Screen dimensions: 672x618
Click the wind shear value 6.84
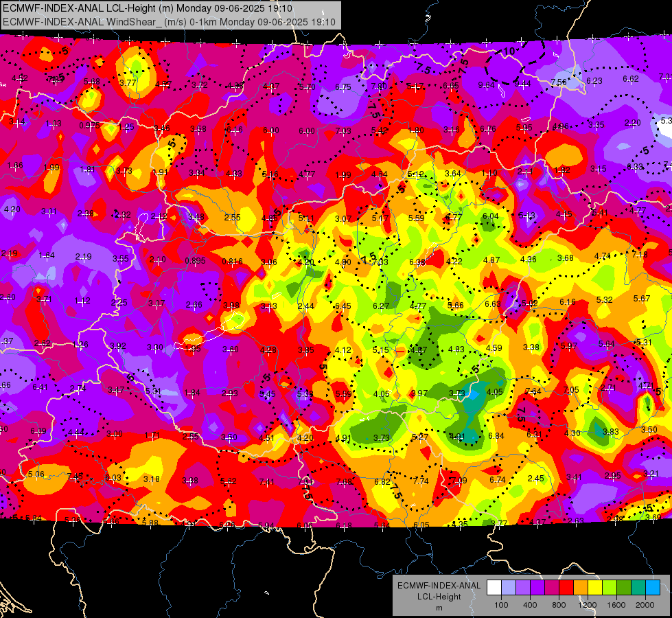(x=496, y=435)
